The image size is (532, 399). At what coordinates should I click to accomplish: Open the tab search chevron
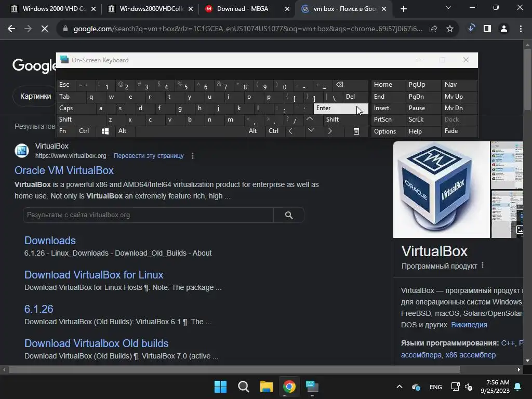pos(448,7)
